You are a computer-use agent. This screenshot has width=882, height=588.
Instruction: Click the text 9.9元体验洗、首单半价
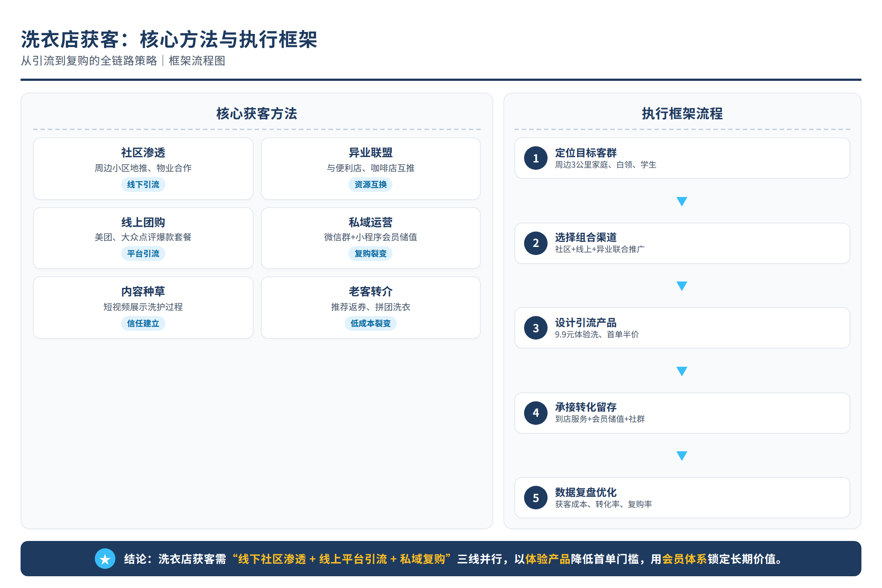(596, 334)
